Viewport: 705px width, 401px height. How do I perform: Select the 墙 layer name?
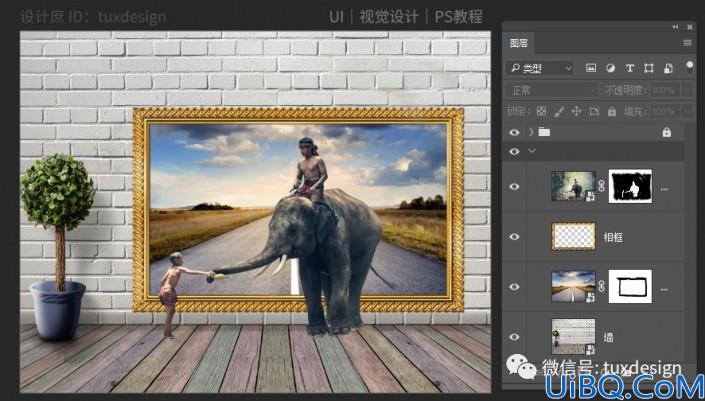609,337
